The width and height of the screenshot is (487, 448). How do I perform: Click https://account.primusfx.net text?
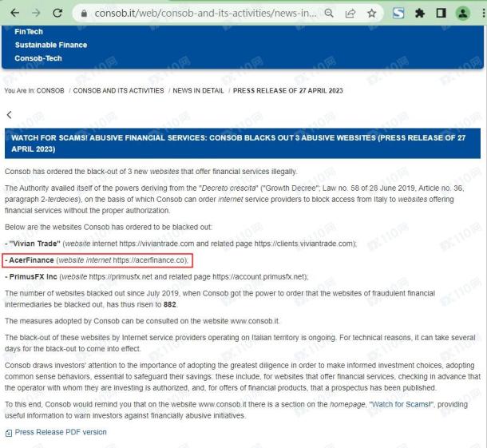pos(259,276)
